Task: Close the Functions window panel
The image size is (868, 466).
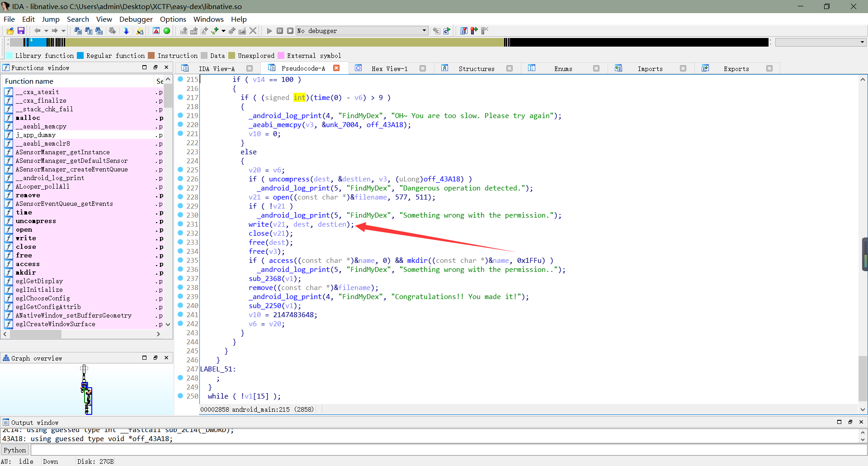Action: 166,67
